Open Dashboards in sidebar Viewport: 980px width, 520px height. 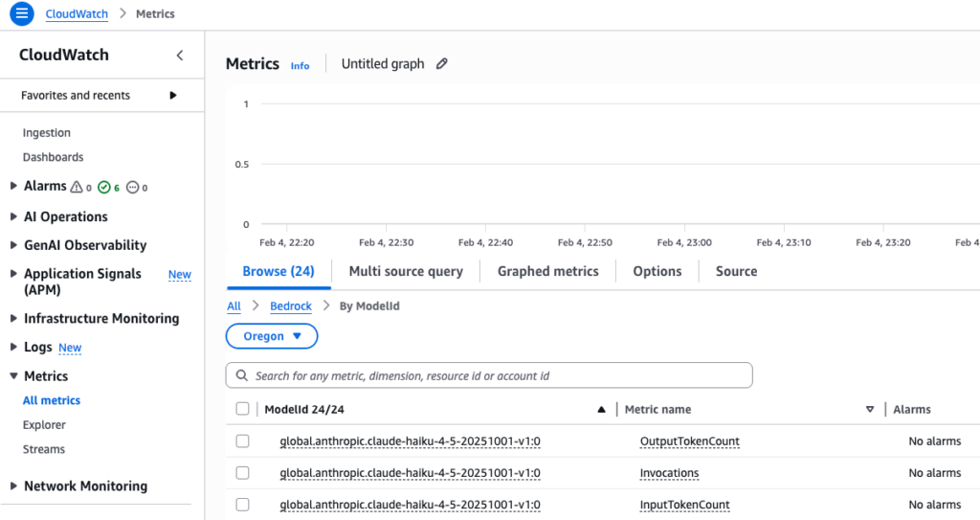[54, 157]
